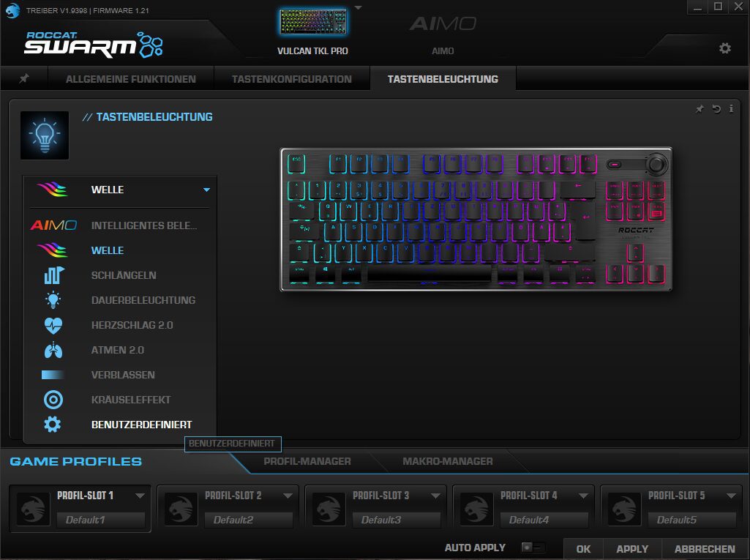Viewport: 750px width, 560px height.
Task: Pick the Dauerbeleuchtung lightbulb icon
Action: tap(53, 300)
